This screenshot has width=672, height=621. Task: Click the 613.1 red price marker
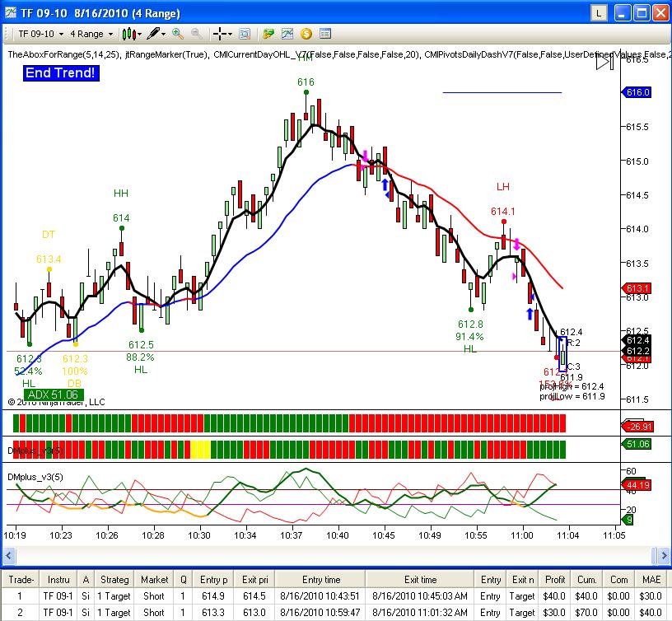[x=637, y=288]
